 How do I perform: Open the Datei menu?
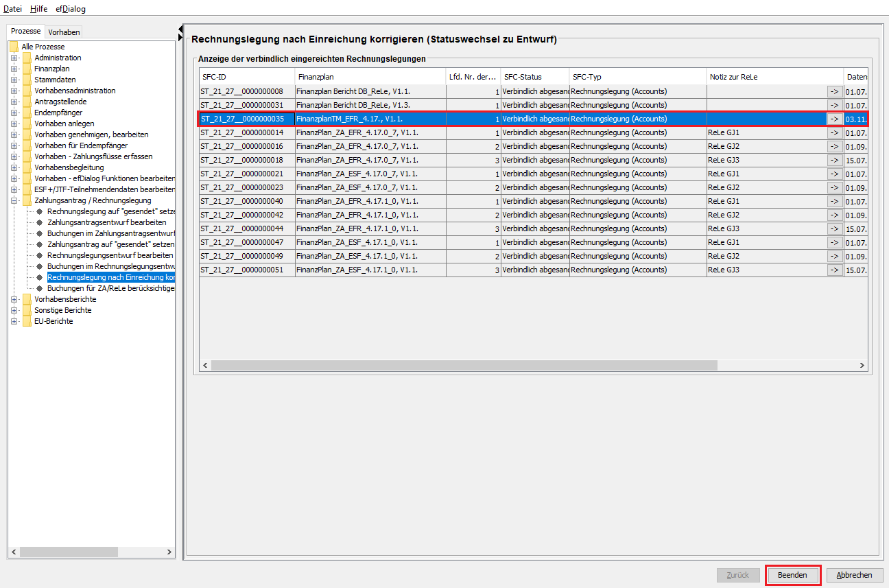12,9
